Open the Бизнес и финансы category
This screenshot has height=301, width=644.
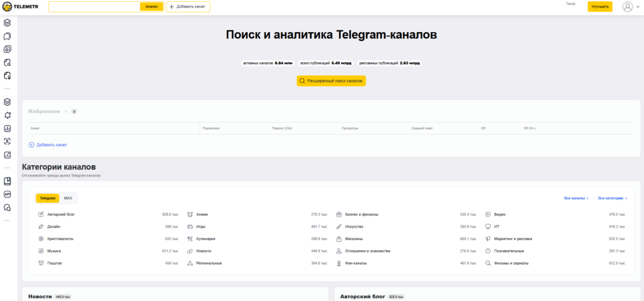click(362, 214)
